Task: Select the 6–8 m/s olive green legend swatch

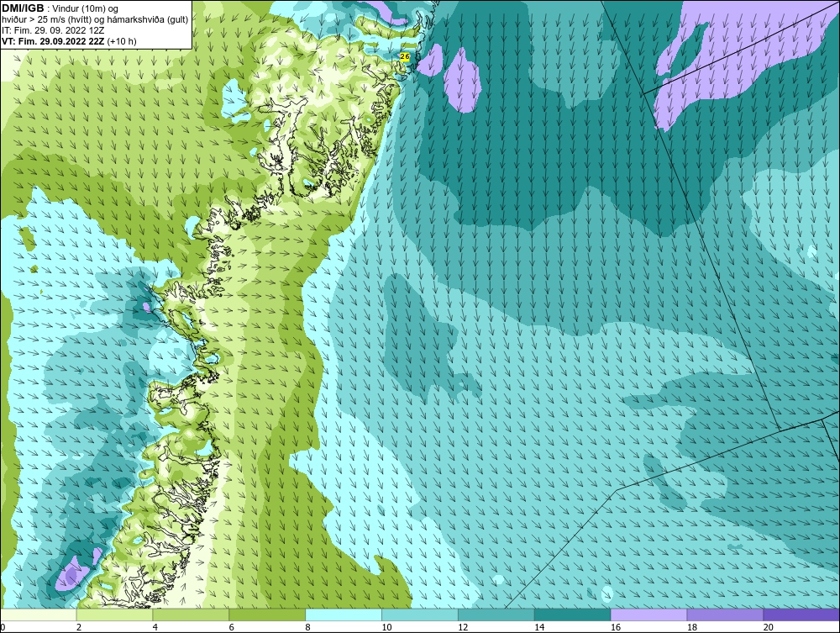Action: [x=267, y=615]
